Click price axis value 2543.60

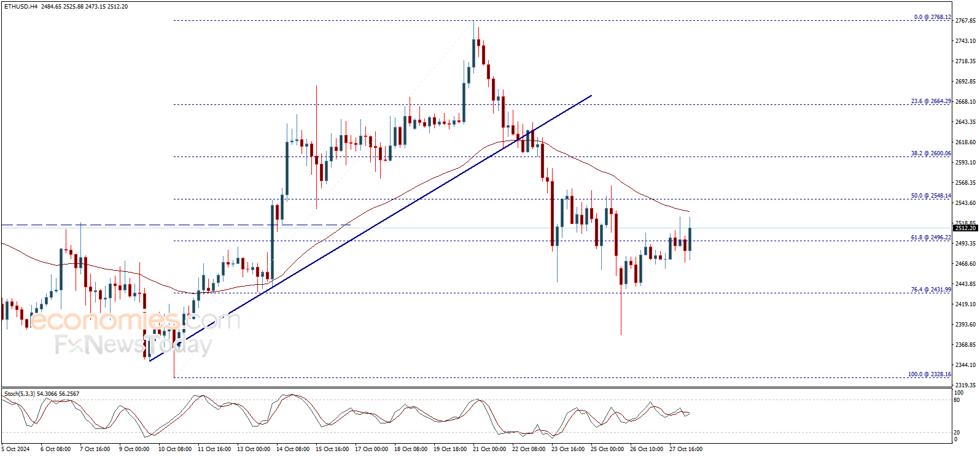click(x=965, y=203)
